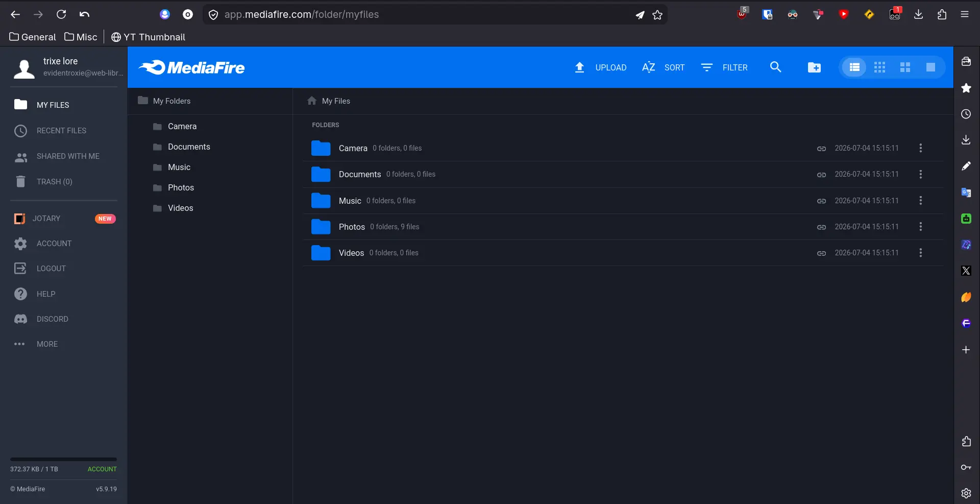Click the user avatar icon
The height and width of the screenshot is (504, 980).
point(24,69)
